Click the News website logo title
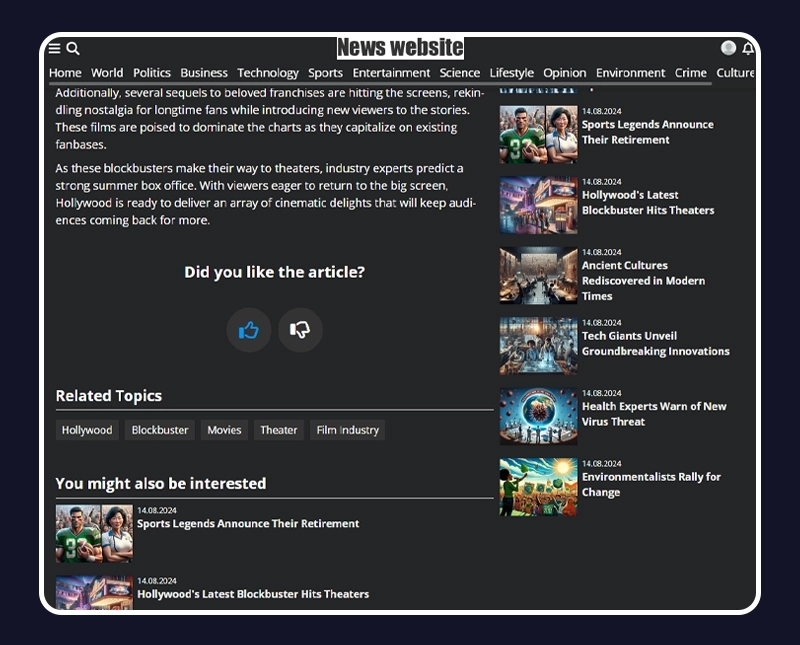 [x=400, y=48]
